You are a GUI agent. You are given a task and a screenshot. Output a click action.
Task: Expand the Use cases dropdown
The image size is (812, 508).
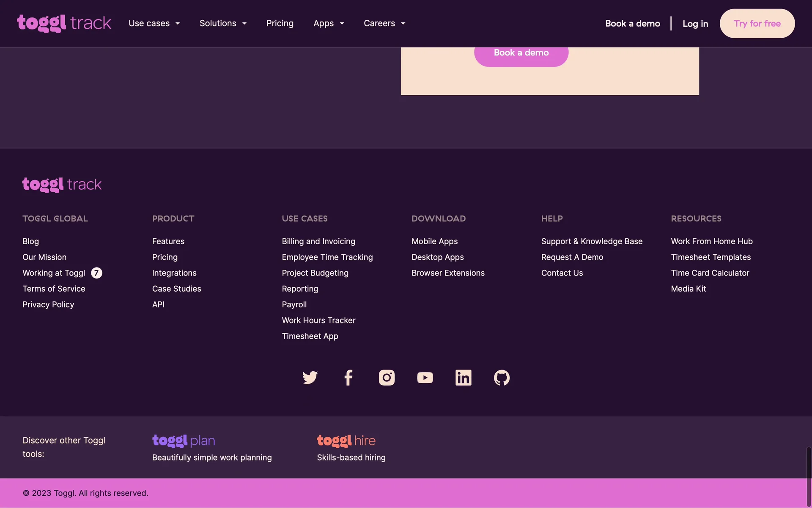[154, 23]
